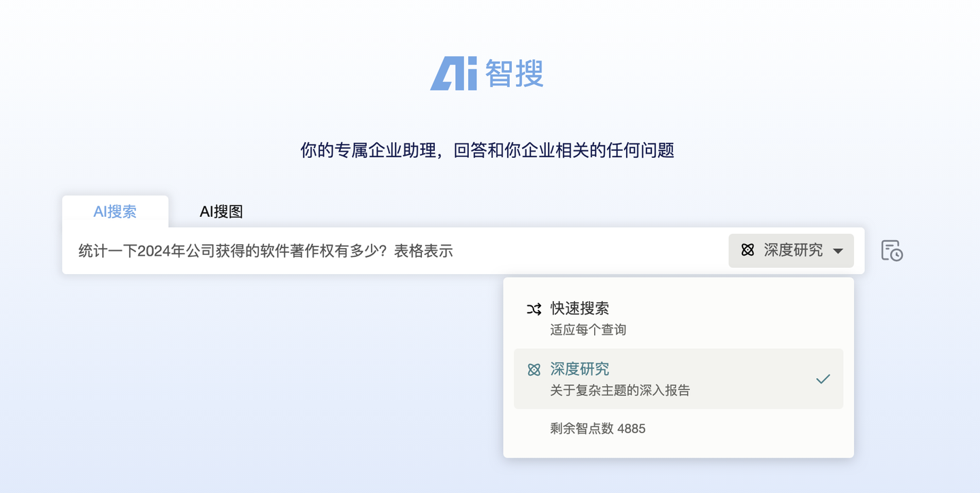Click the atom icon beside 深度研究 option
The width and height of the screenshot is (980, 493).
pos(534,370)
